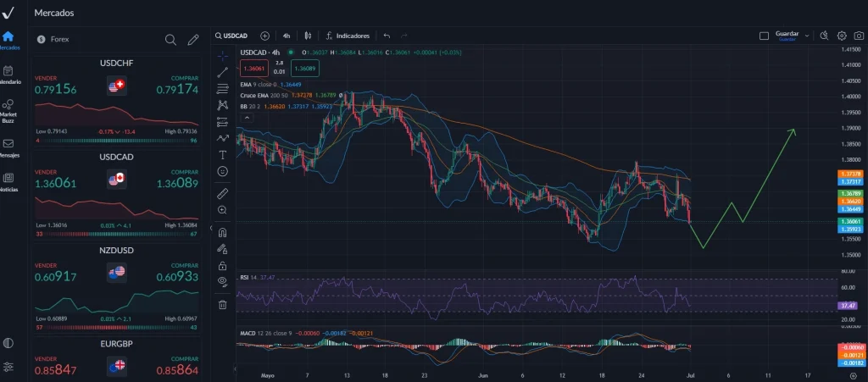Select the brush zigzag drawing tool
The height and width of the screenshot is (382, 868).
click(223, 138)
